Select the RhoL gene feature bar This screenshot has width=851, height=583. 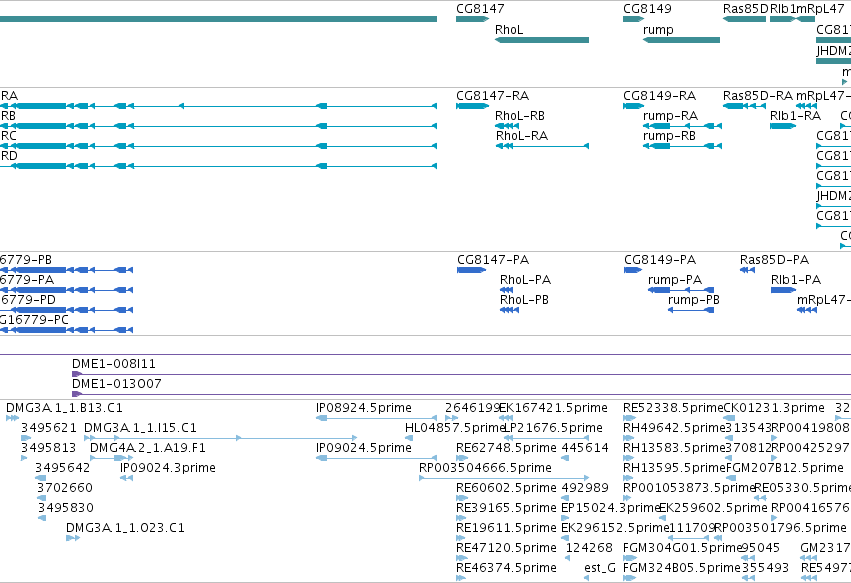pyautogui.click(x=542, y=40)
